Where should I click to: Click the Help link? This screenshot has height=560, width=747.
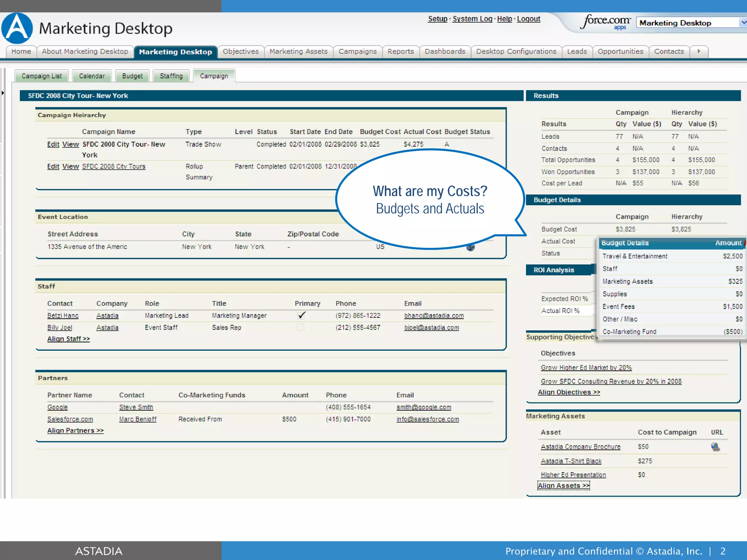[x=504, y=19]
